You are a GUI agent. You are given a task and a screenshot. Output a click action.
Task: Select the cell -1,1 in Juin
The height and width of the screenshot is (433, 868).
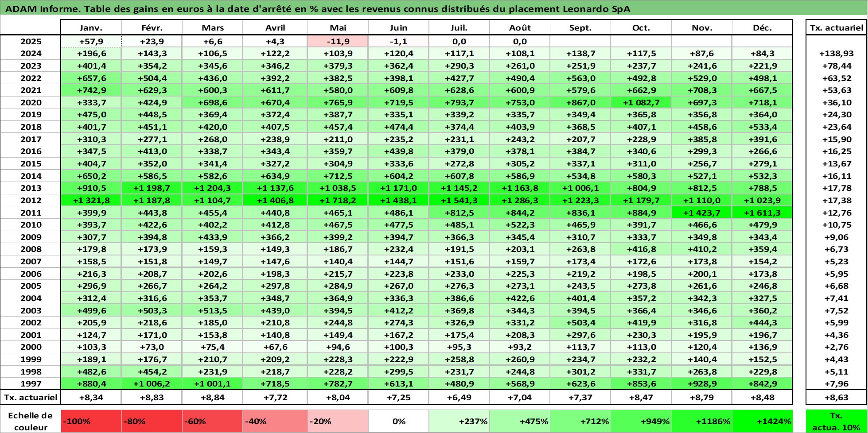398,41
